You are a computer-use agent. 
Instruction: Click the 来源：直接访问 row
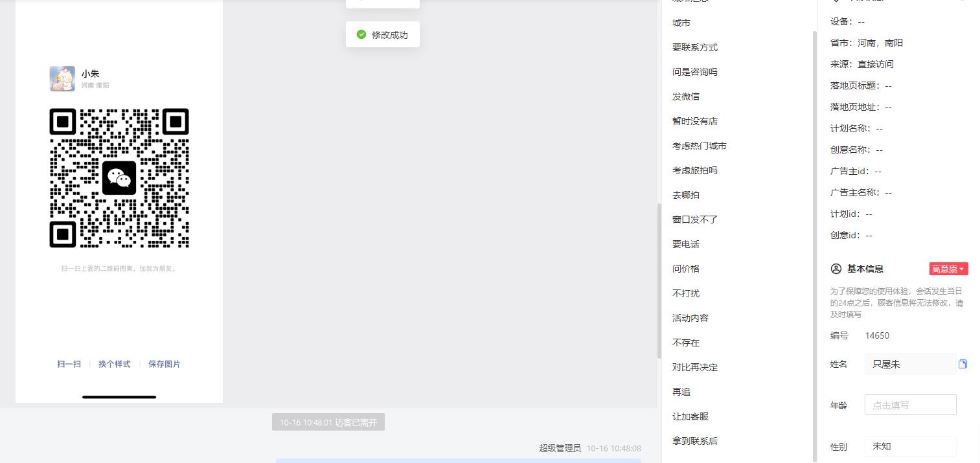point(862,64)
